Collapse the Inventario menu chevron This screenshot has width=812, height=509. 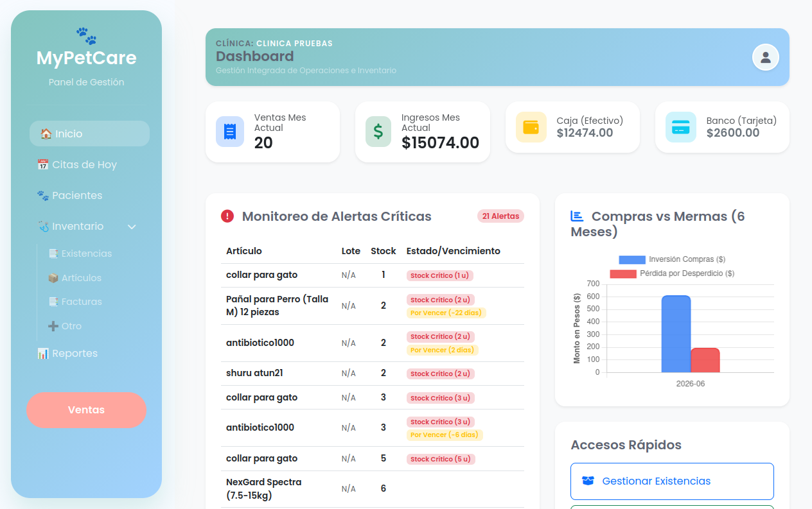point(132,227)
